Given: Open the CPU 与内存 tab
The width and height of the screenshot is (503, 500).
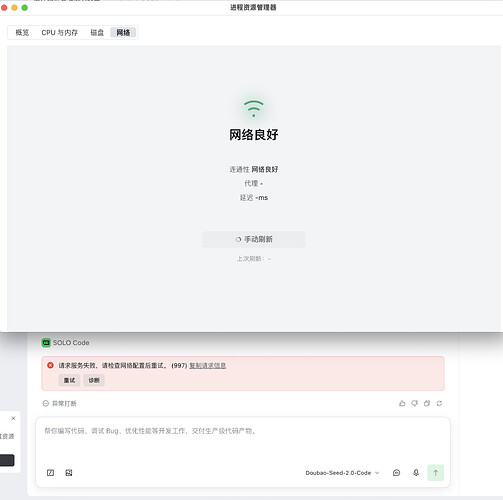Looking at the screenshot, I should [x=60, y=33].
